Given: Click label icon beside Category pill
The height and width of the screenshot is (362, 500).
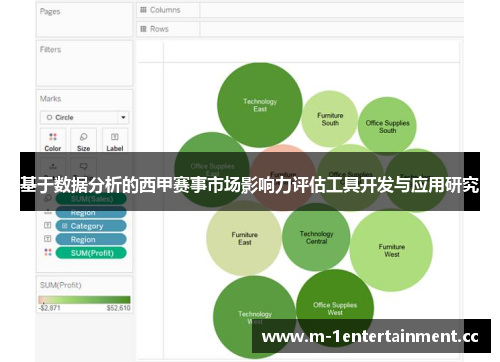Looking at the screenshot, I should click(48, 226).
